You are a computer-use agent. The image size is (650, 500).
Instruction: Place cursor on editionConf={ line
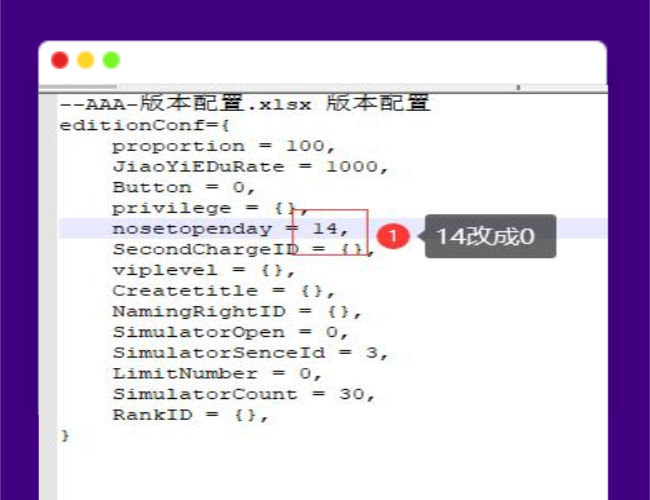[x=145, y=125]
